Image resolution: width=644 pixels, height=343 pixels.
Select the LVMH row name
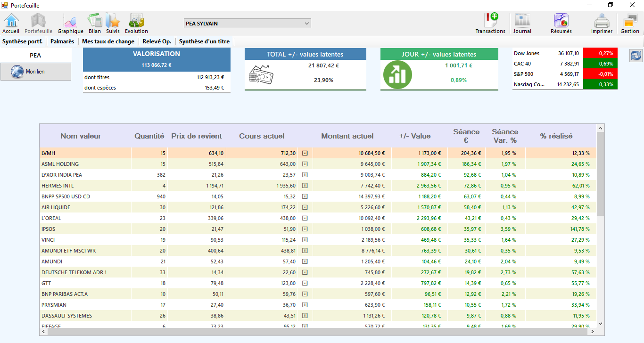pyautogui.click(x=49, y=153)
